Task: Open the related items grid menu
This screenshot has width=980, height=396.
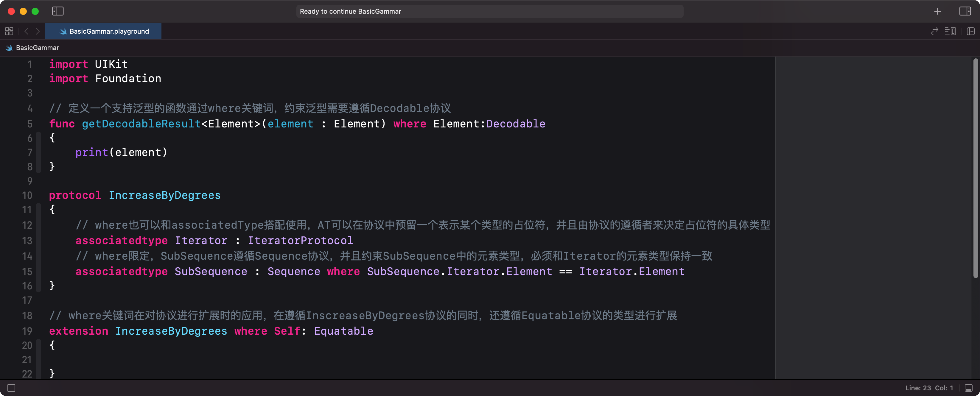Action: (10, 31)
